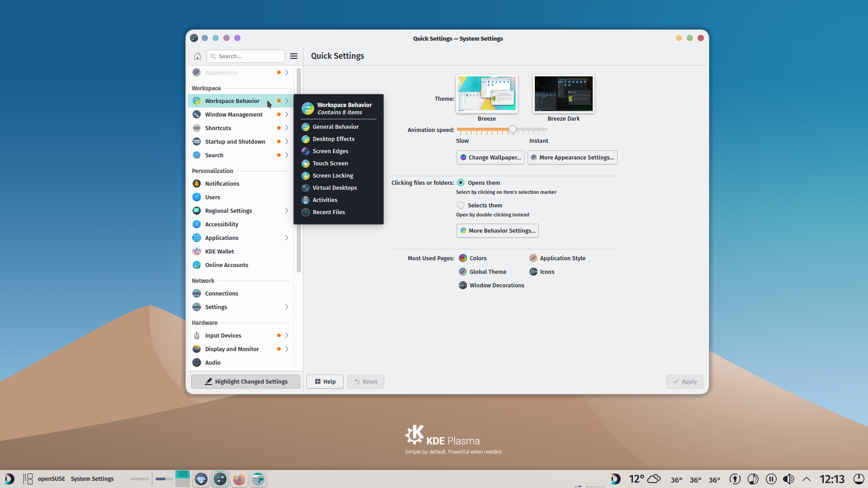Click the Animation speed slider handle

513,130
